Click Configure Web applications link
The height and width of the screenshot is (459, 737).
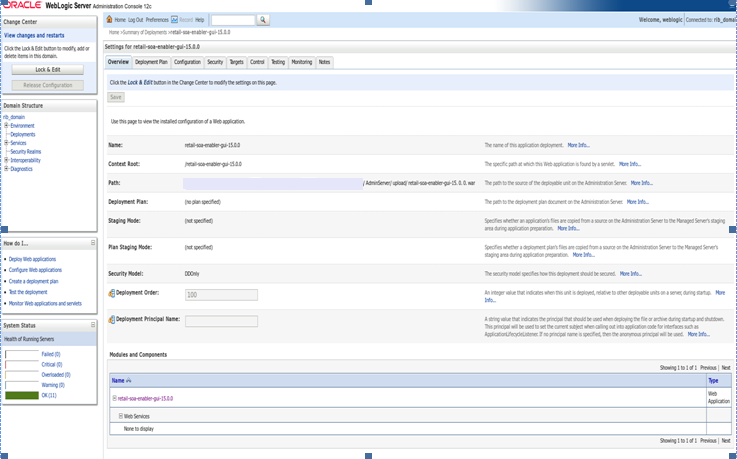35,270
